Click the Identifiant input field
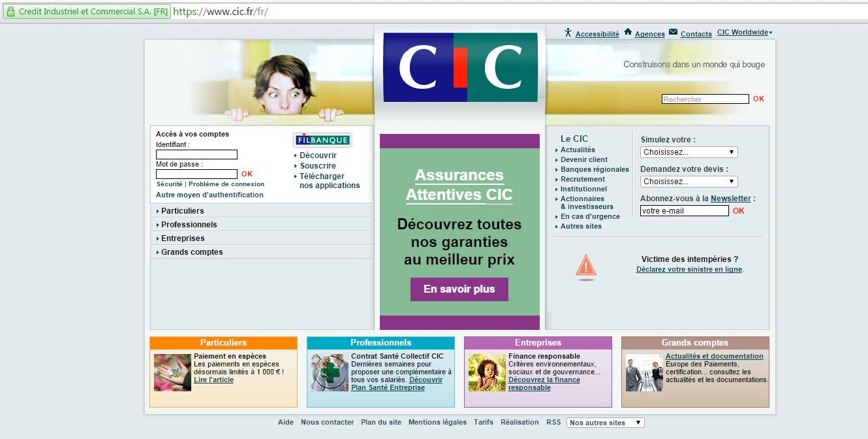This screenshot has height=439, width=868. click(196, 155)
